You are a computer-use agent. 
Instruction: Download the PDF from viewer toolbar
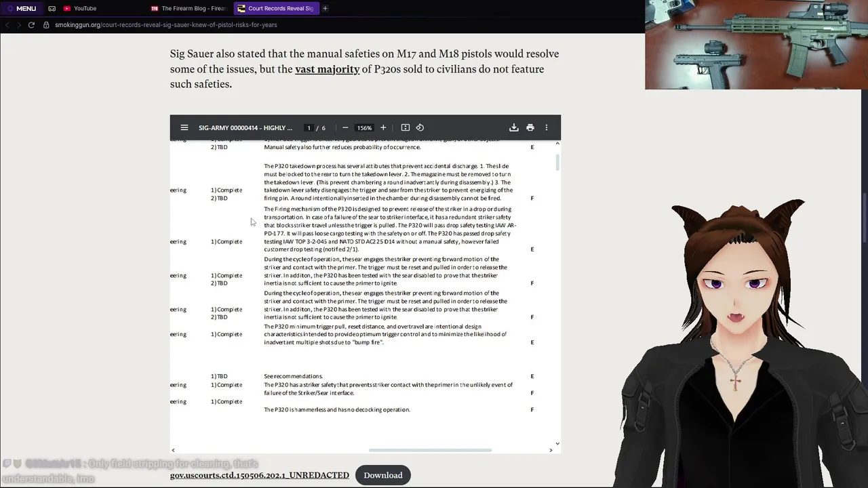(x=514, y=127)
